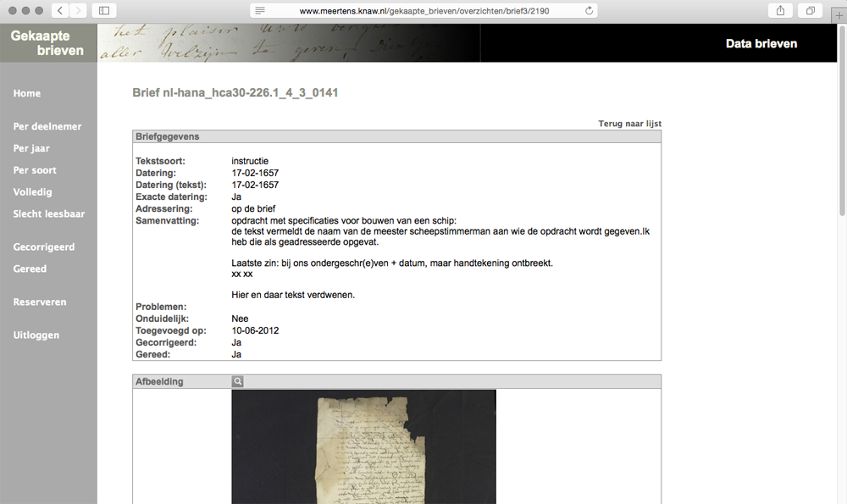Open a new tab with plus button
The image size is (847, 504).
pyautogui.click(x=839, y=11)
